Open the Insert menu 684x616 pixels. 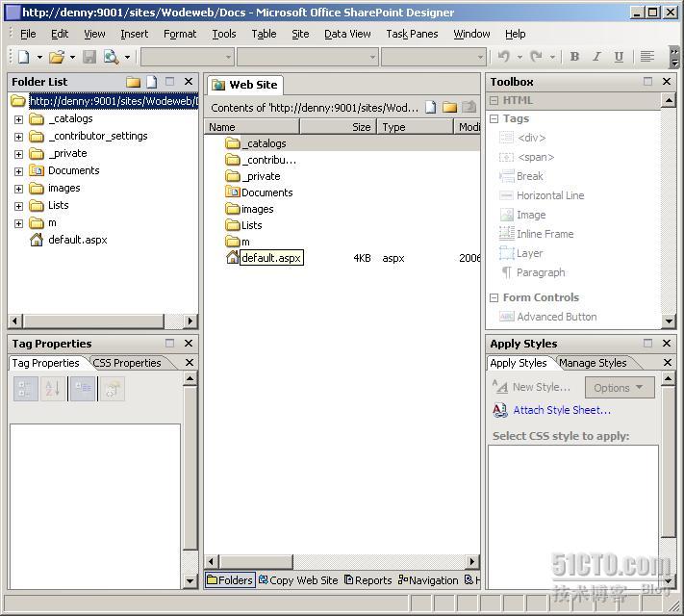point(135,34)
